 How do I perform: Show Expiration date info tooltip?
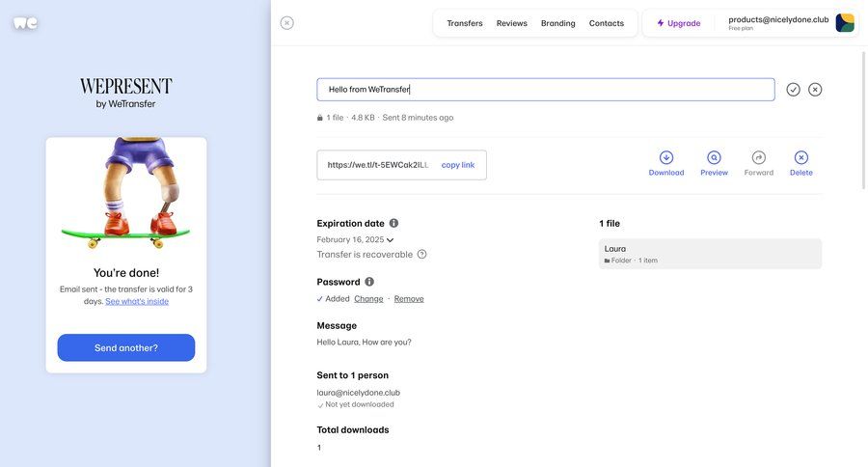[x=393, y=223]
